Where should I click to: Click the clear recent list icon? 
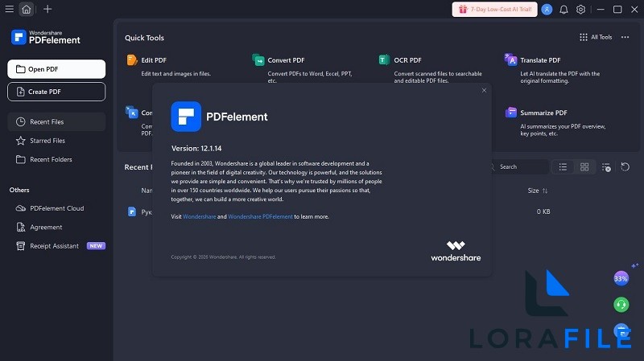(606, 167)
